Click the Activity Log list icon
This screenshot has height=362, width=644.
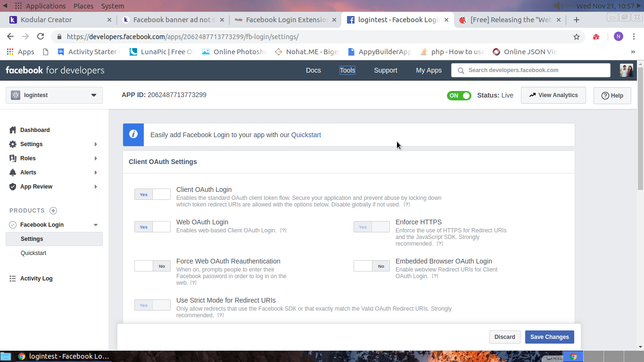(x=13, y=279)
